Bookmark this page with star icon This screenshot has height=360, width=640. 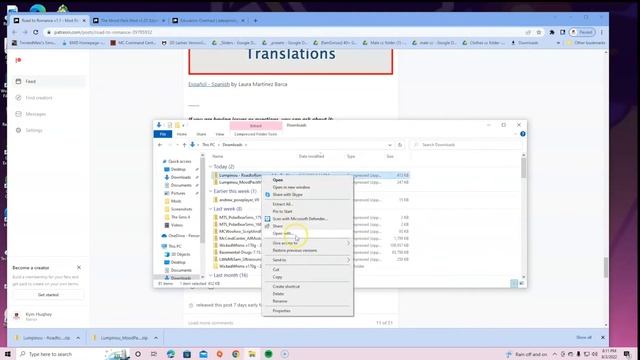click(539, 32)
